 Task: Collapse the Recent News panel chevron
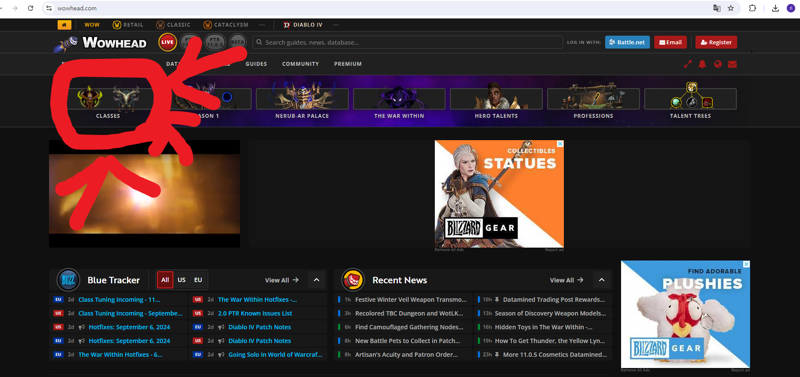tap(602, 280)
